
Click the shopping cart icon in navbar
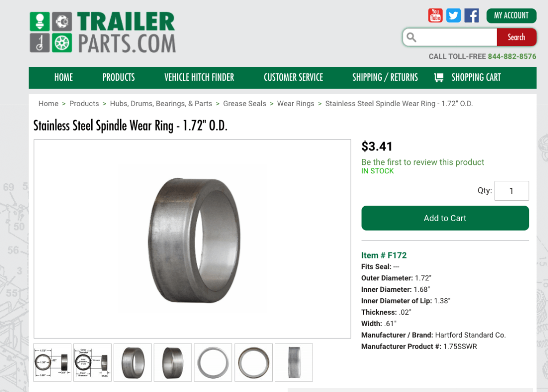439,78
